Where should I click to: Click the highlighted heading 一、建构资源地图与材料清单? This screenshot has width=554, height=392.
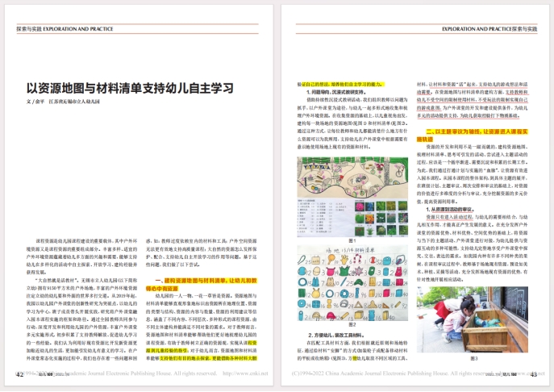tap(202, 285)
